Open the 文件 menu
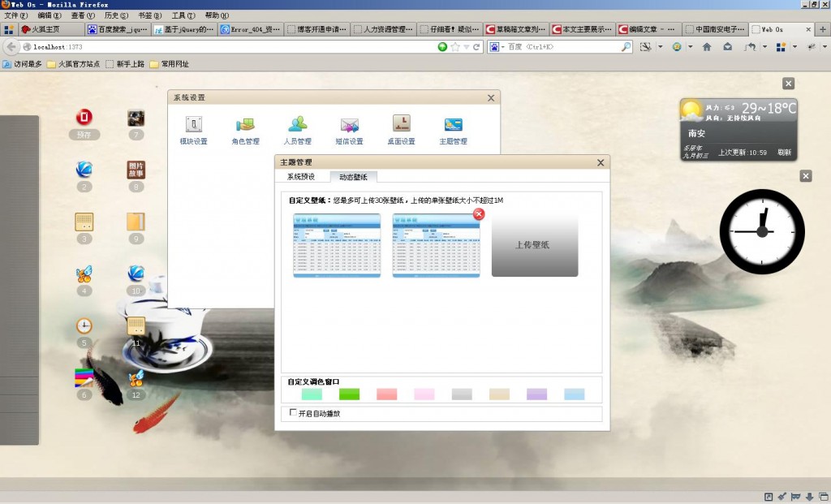The height and width of the screenshot is (504, 831). point(15,15)
